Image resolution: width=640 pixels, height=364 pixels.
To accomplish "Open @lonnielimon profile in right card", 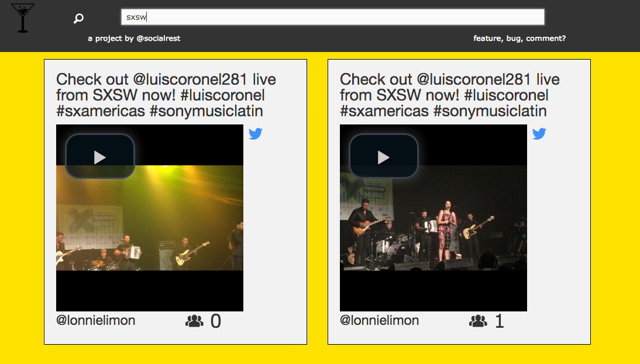I will coord(379,320).
